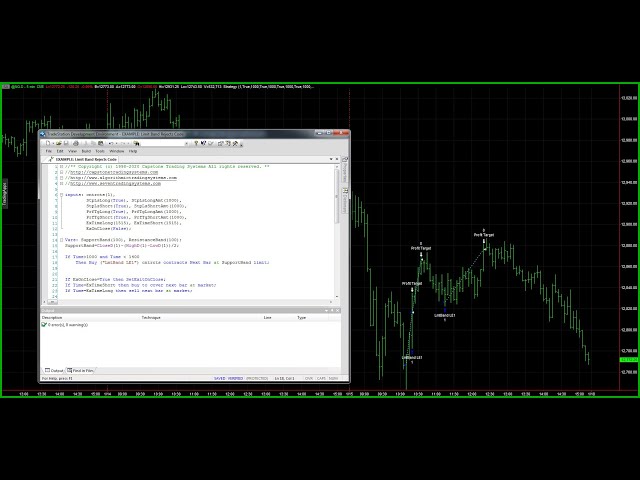The image size is (640, 480).
Task: Follow the algorithmictradingsystems.com link
Action: click(x=123, y=178)
